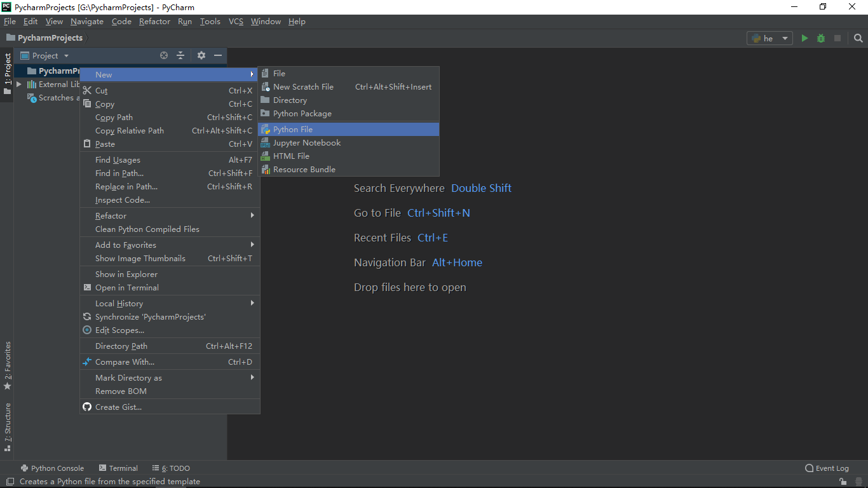Click the Collapse All icon in Project panel
This screenshot has width=868, height=488.
180,55
